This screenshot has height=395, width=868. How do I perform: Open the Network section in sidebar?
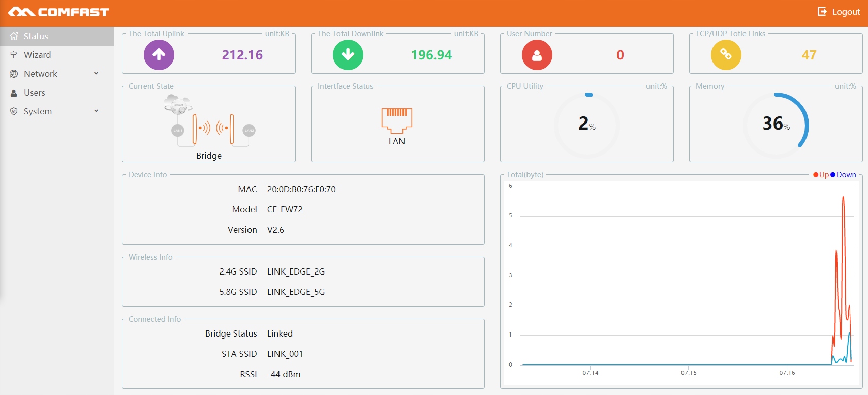[x=41, y=74]
